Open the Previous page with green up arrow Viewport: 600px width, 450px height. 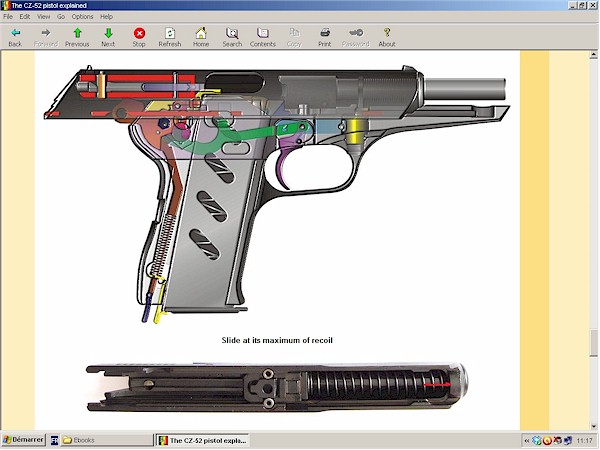pyautogui.click(x=77, y=37)
